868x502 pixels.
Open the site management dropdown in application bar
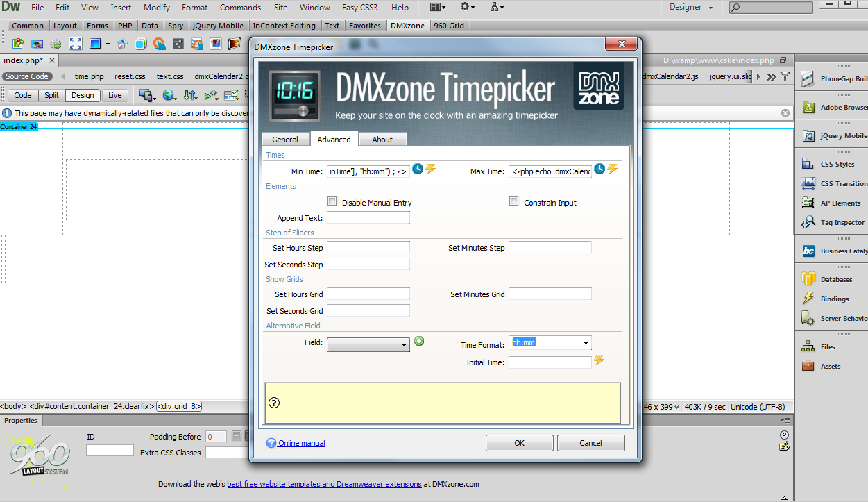coord(497,8)
